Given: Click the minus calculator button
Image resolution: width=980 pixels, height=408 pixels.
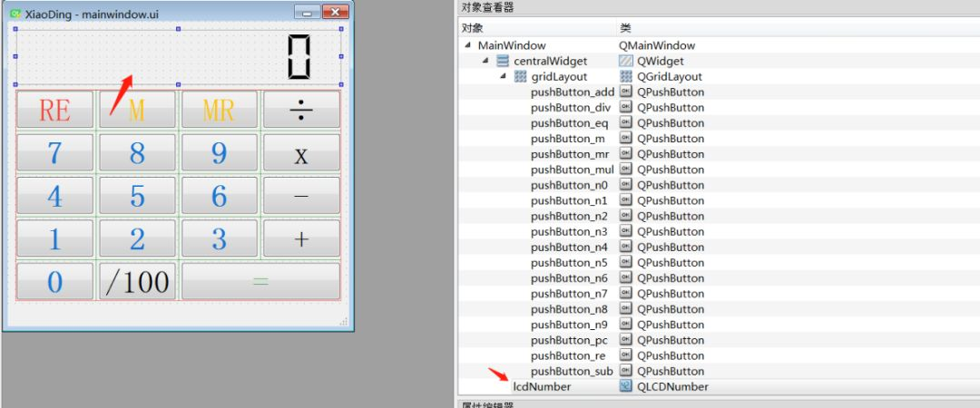Looking at the screenshot, I should (302, 196).
